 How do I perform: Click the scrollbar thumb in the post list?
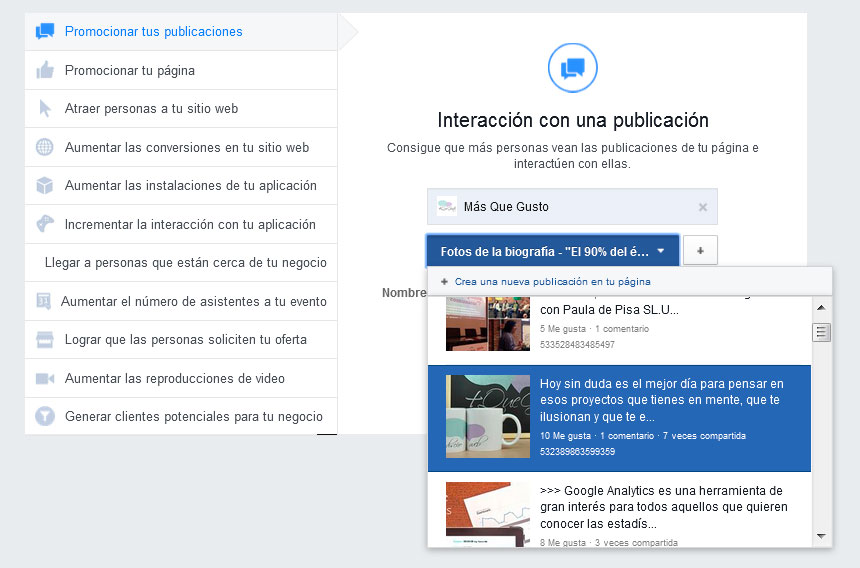tap(822, 333)
